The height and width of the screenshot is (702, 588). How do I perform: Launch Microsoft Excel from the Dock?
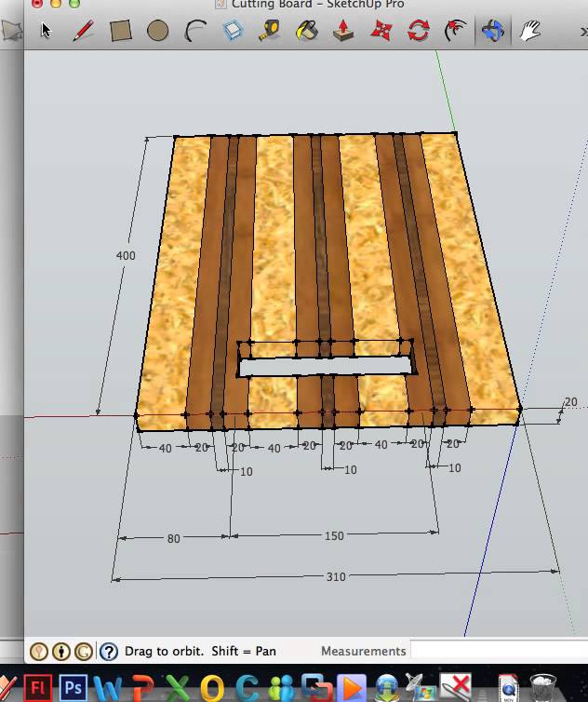[x=177, y=687]
